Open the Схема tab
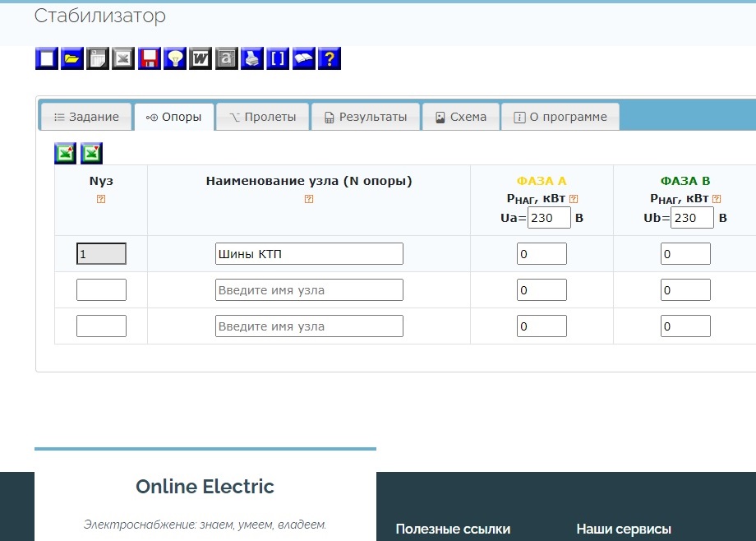This screenshot has width=756, height=541. [x=461, y=117]
